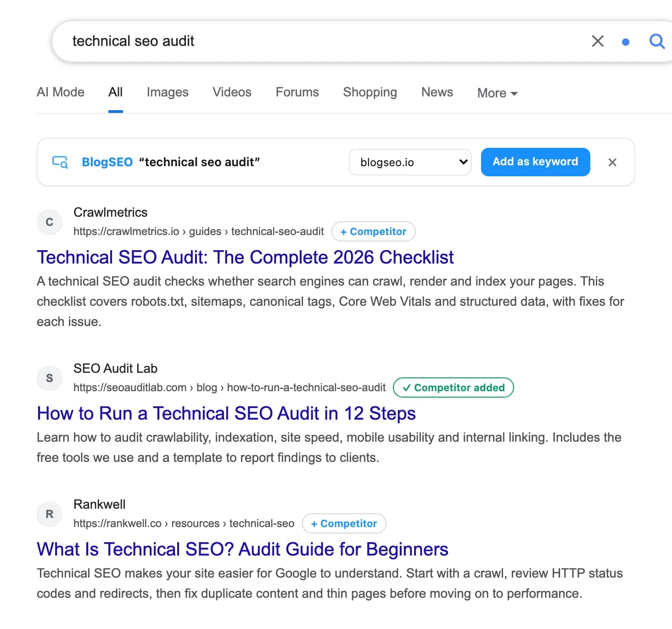Click the BlogSEO search logo icon
The height and width of the screenshot is (629, 672).
(x=60, y=162)
